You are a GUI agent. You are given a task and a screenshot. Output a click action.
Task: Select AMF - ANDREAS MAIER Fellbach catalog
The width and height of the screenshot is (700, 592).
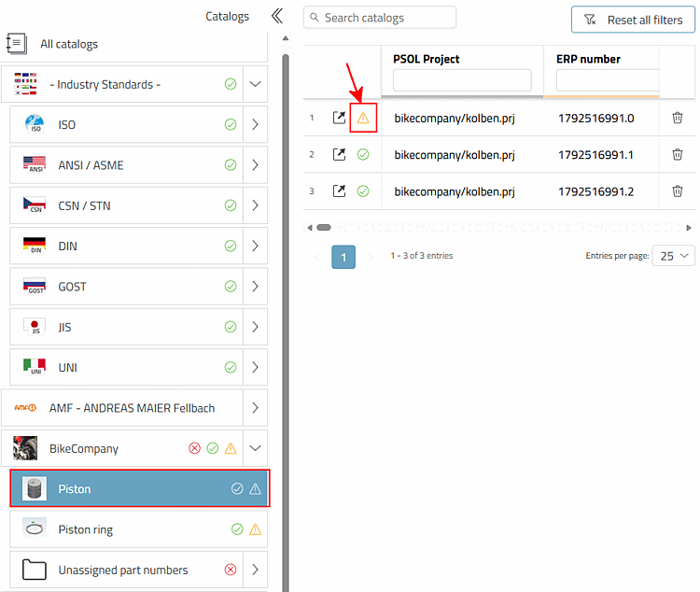(x=122, y=407)
